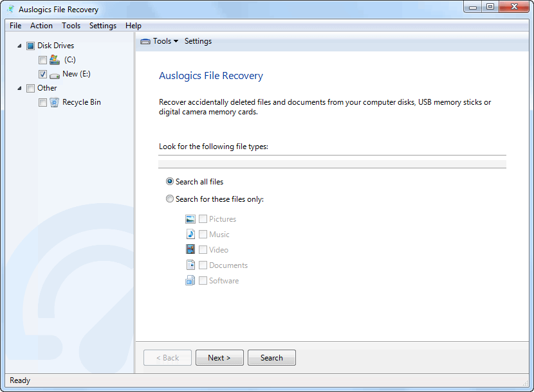Click the Windows drive icon beside (C:)

coord(55,60)
